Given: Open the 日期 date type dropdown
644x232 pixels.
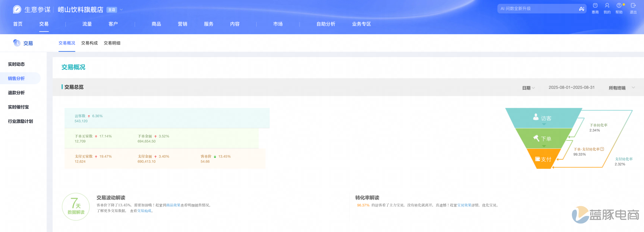Looking at the screenshot, I should click(529, 88).
